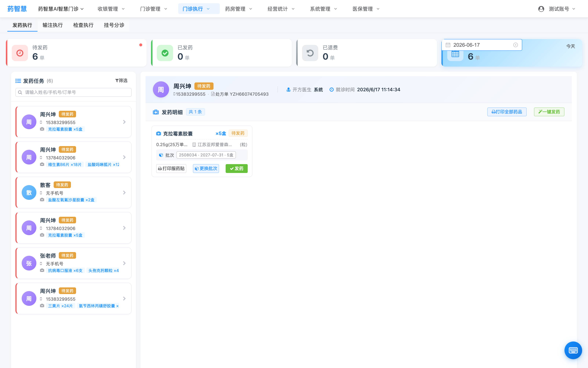This screenshot has width=588, height=368.
Task: Open 周兴坤 card with 维生素B6片
Action: (x=74, y=157)
